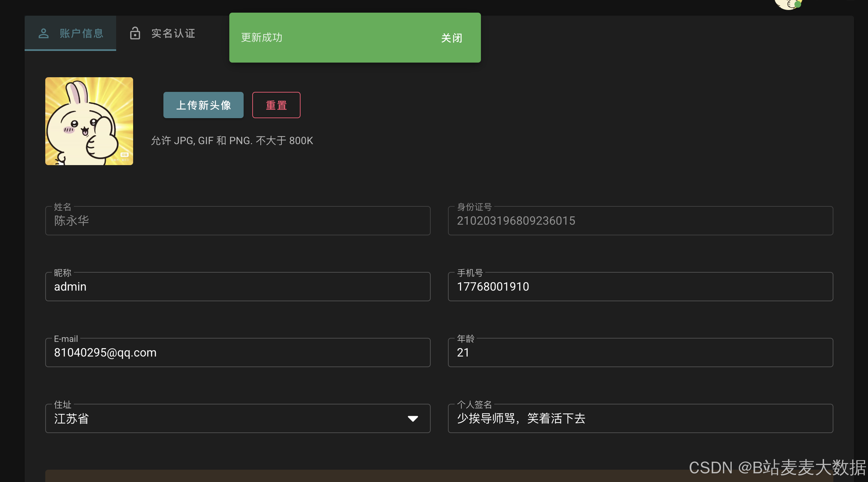
Task: Focus the E-mail input field
Action: (238, 353)
